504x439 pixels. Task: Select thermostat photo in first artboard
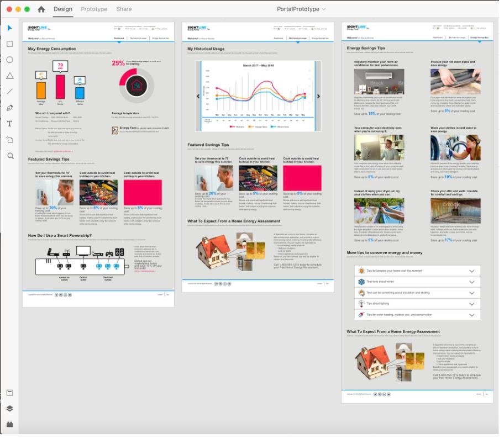point(55,194)
